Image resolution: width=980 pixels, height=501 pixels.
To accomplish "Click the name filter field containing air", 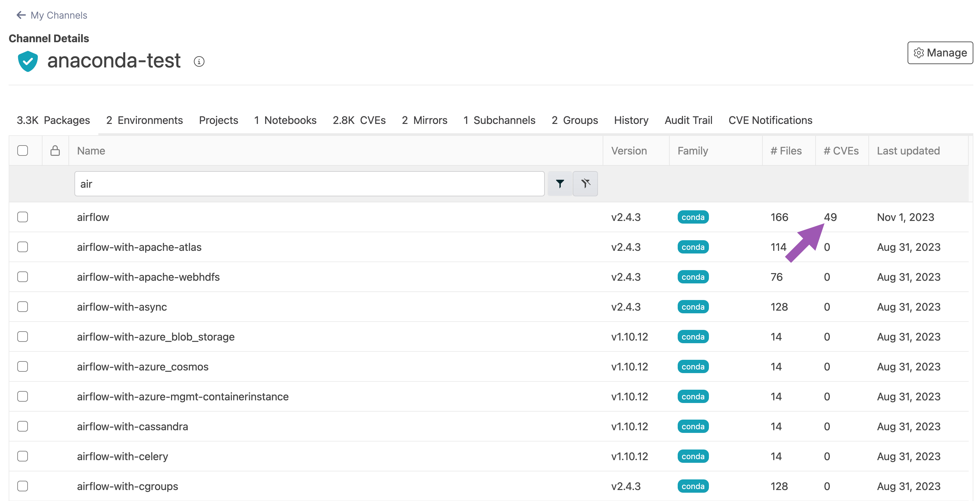I will click(309, 184).
